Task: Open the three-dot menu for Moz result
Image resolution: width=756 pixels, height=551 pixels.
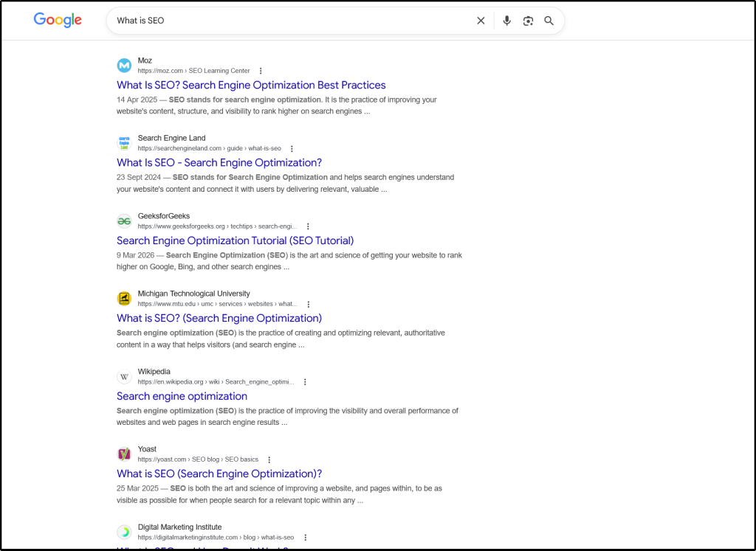Action: click(x=261, y=71)
